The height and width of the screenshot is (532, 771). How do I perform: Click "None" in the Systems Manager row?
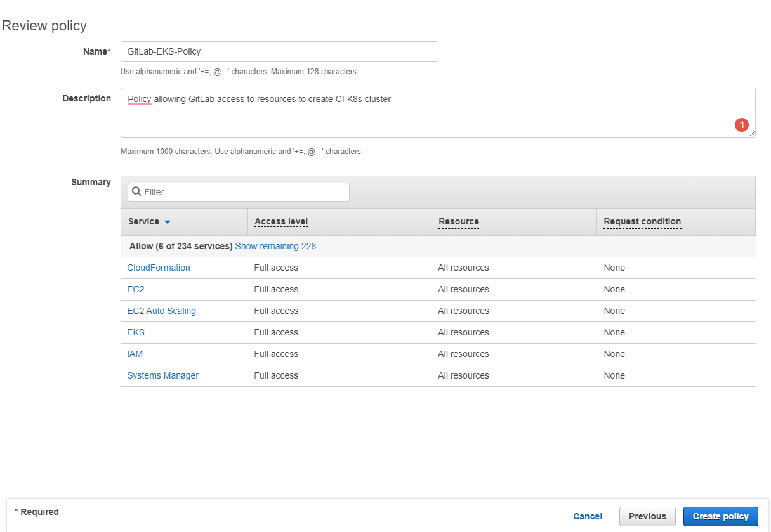click(614, 375)
